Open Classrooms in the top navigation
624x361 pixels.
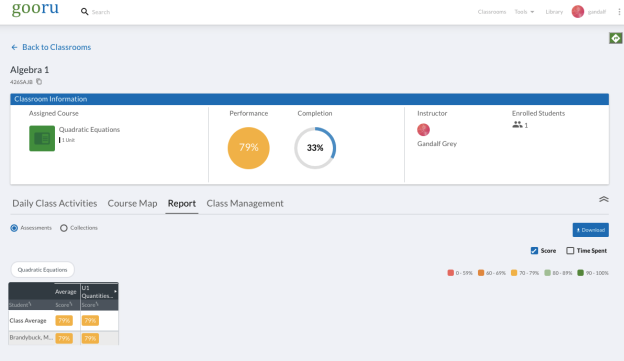point(492,12)
